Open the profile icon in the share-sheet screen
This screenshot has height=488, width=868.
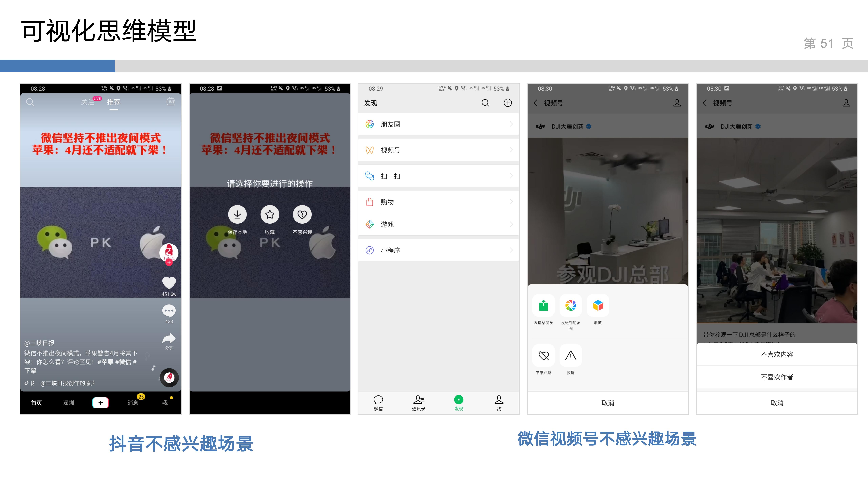677,103
